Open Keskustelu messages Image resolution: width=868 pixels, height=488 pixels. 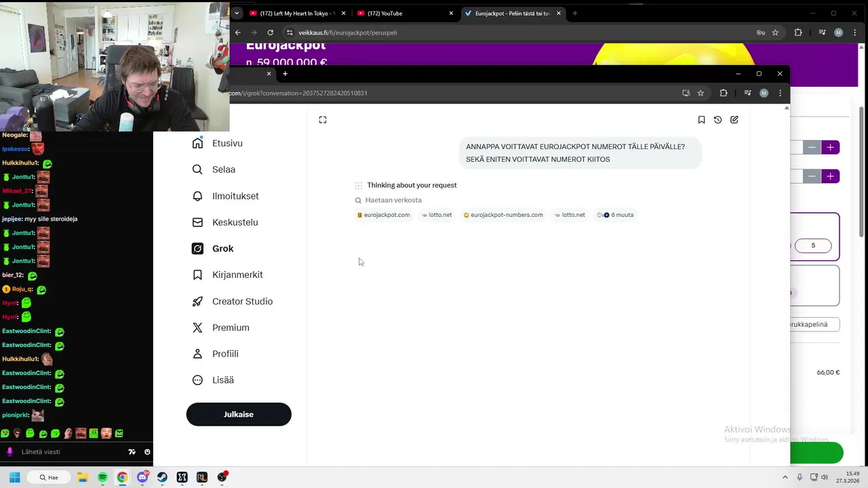(224, 222)
